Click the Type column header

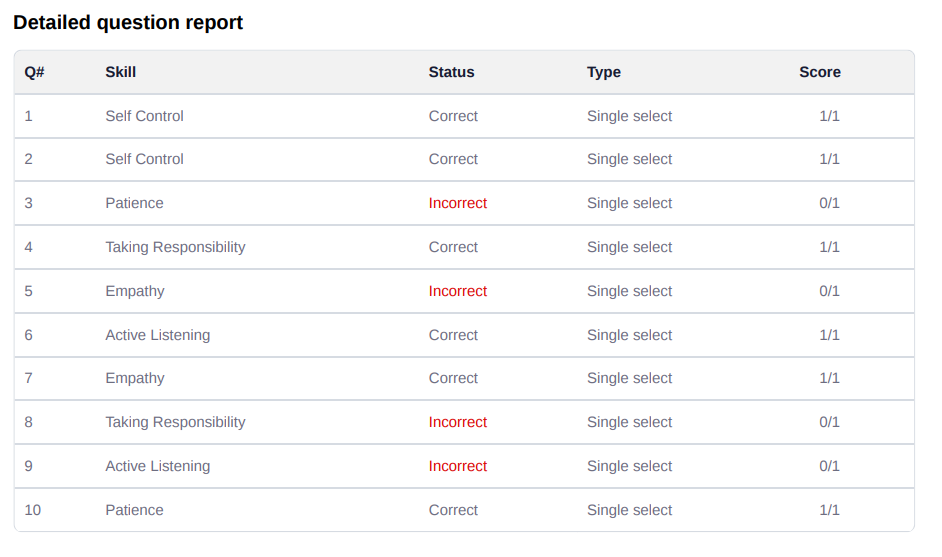tap(604, 72)
